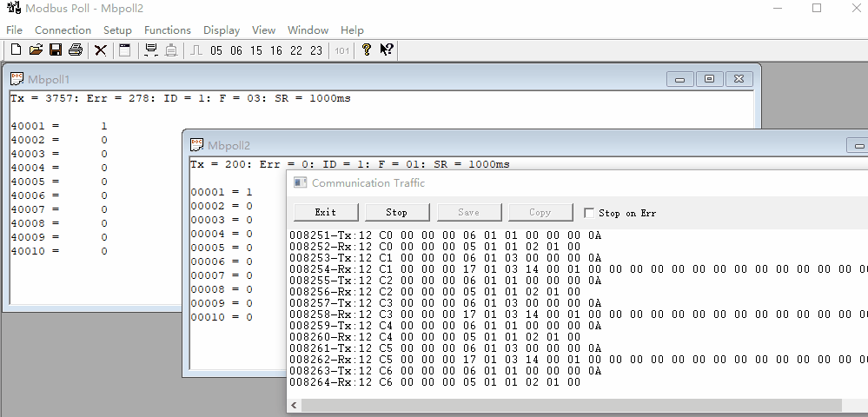Select register 40001 row in Mbpoll1

(x=59, y=126)
